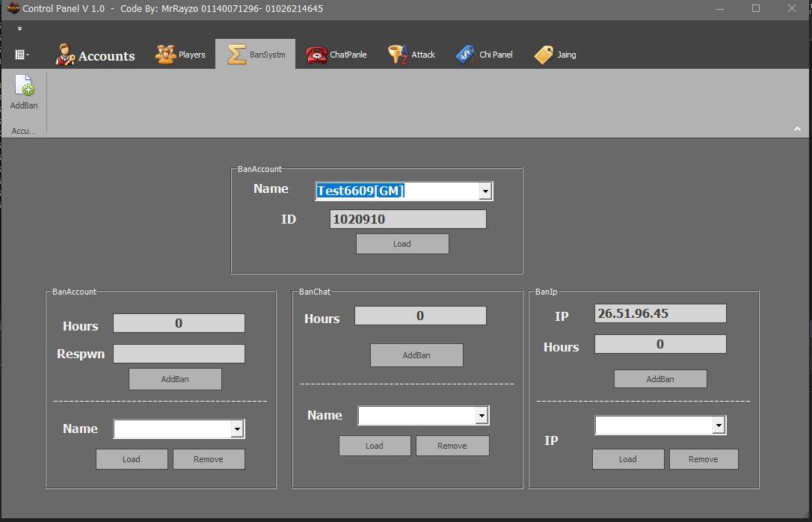Open the Jaing tag icon

(x=544, y=55)
